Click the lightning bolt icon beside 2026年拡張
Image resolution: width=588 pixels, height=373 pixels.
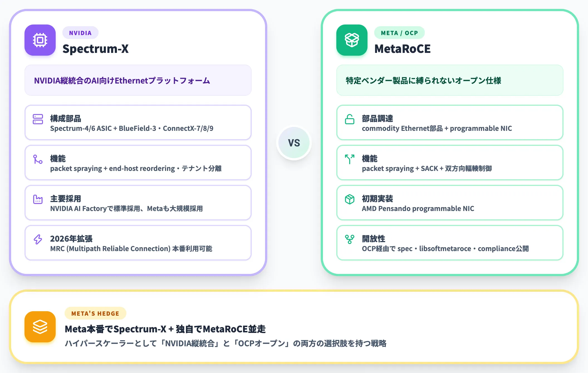tap(38, 239)
